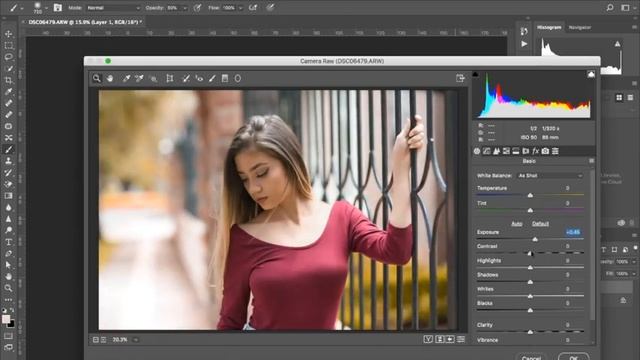Select the Lasso tool in Photoshop
640x360 pixels.
coord(8,57)
